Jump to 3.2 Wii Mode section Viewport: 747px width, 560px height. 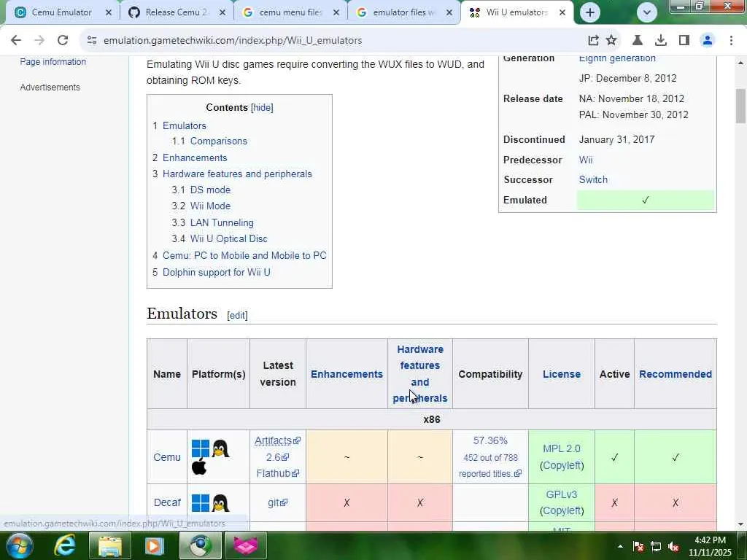201,206
